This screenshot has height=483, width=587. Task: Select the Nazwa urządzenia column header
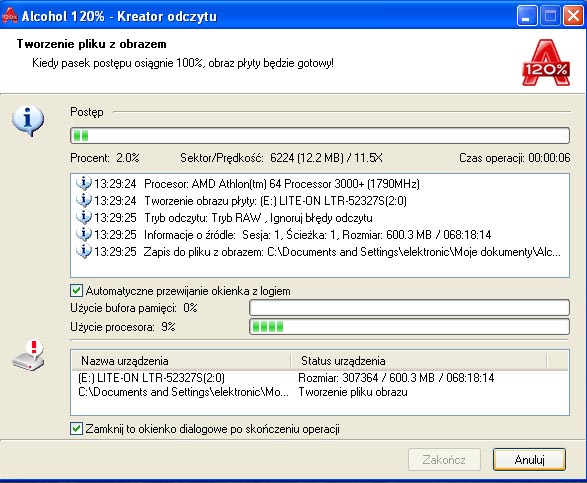pos(181,361)
